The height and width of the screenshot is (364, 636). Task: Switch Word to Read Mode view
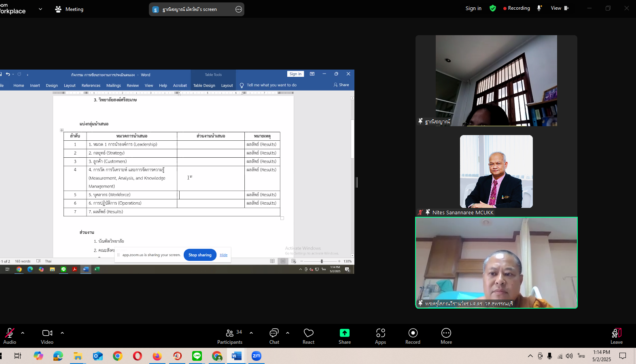click(x=272, y=261)
